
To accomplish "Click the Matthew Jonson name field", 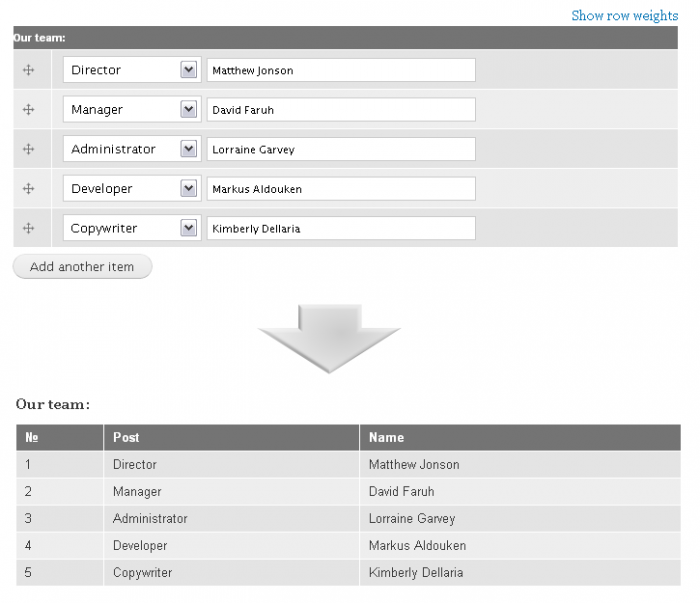I will (x=341, y=70).
